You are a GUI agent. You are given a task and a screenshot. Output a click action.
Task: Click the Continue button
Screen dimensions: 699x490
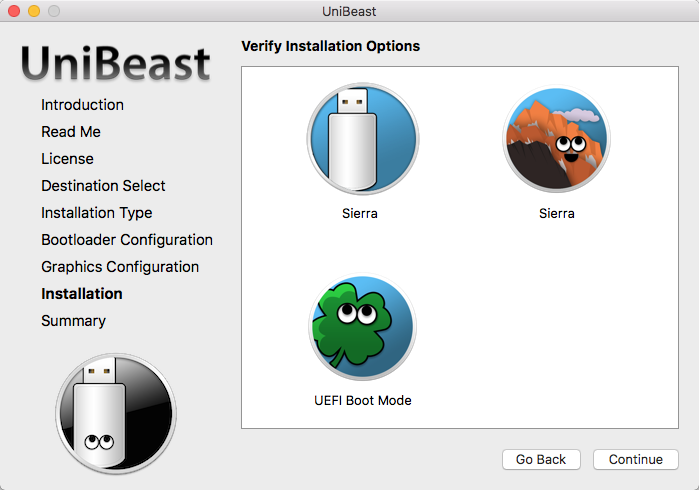[x=636, y=459]
